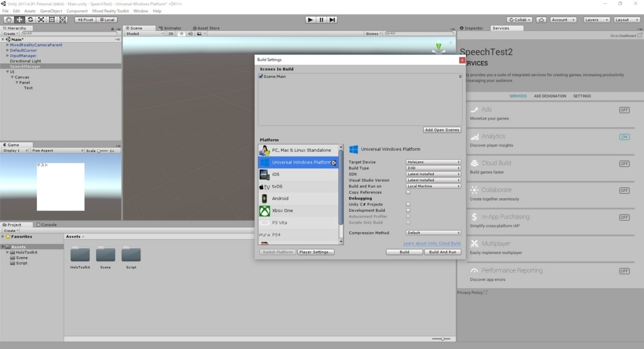Select the Scale tool
The height and width of the screenshot is (349, 644).
click(x=41, y=19)
